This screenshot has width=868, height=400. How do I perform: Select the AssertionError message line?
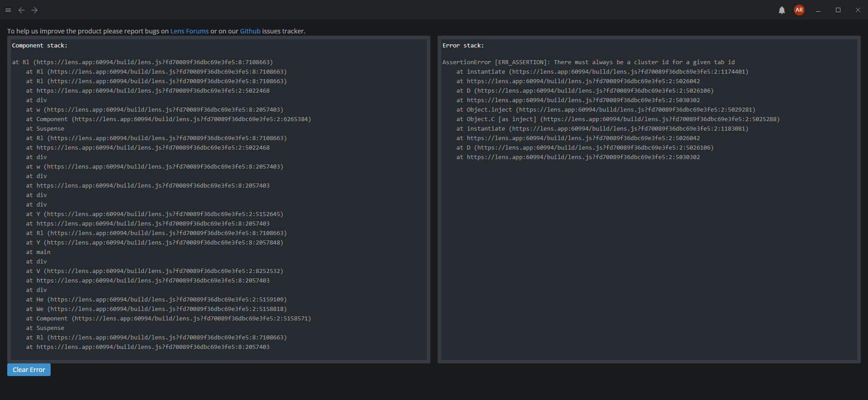point(588,62)
